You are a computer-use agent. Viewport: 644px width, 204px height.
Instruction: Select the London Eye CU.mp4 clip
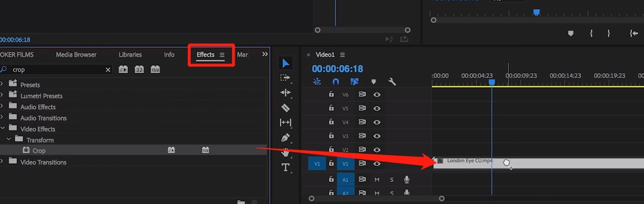[x=539, y=164]
